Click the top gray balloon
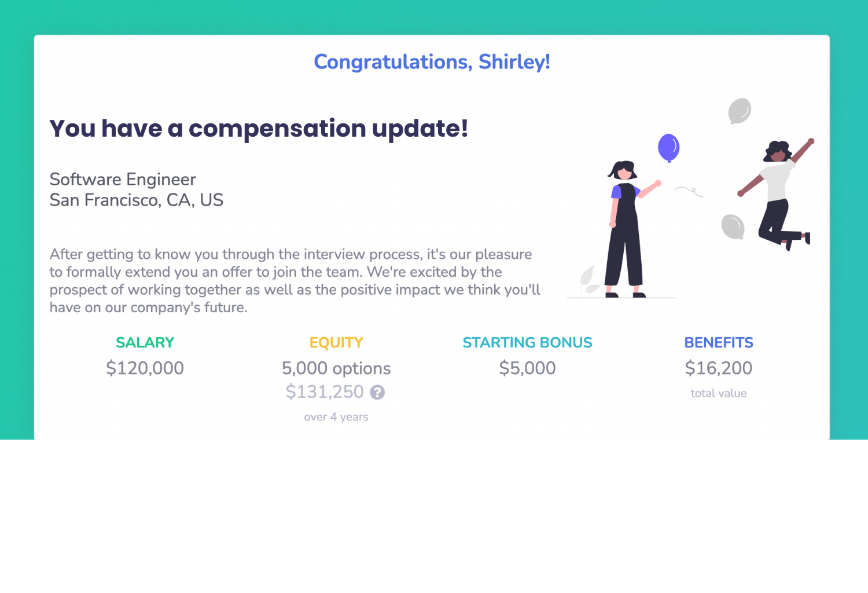This screenshot has width=868, height=593. tap(740, 110)
